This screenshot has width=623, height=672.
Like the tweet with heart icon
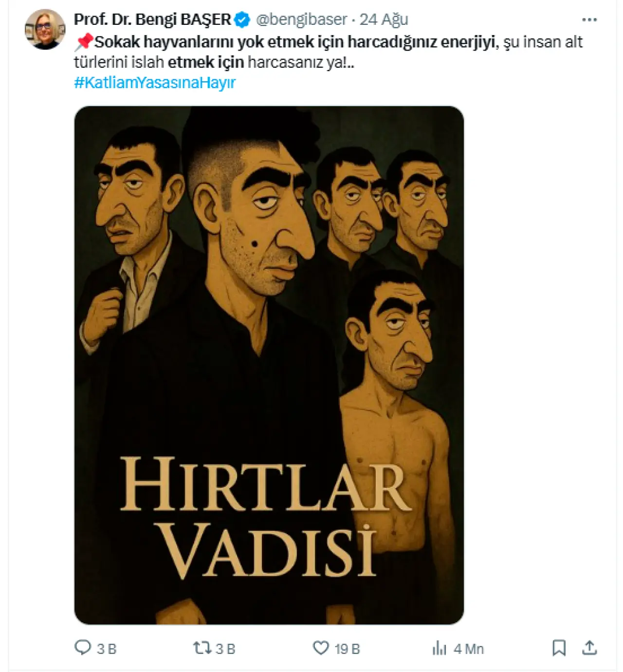[321, 648]
